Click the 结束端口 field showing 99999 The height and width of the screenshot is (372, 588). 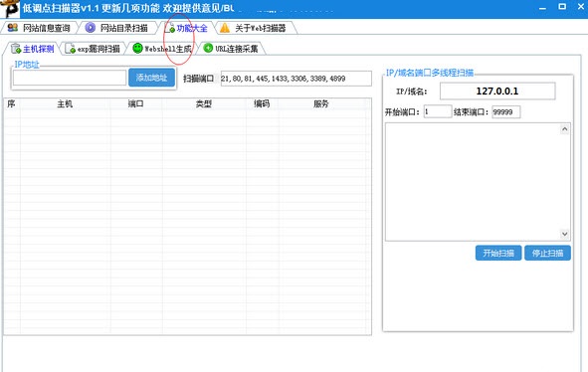pyautogui.click(x=505, y=111)
